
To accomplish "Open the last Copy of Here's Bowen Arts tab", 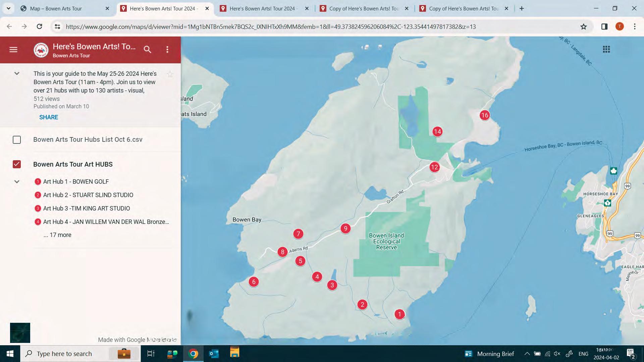I will click(x=464, y=8).
